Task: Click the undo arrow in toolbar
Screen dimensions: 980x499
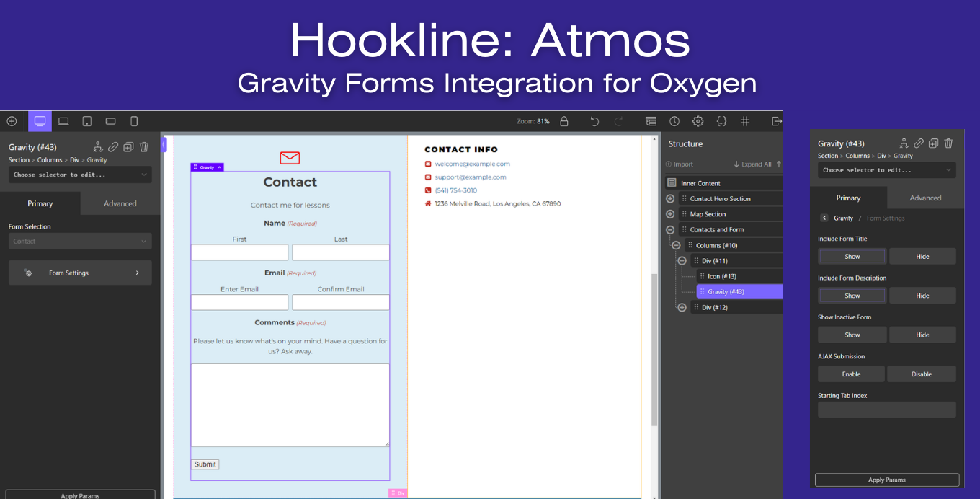Action: pyautogui.click(x=594, y=121)
